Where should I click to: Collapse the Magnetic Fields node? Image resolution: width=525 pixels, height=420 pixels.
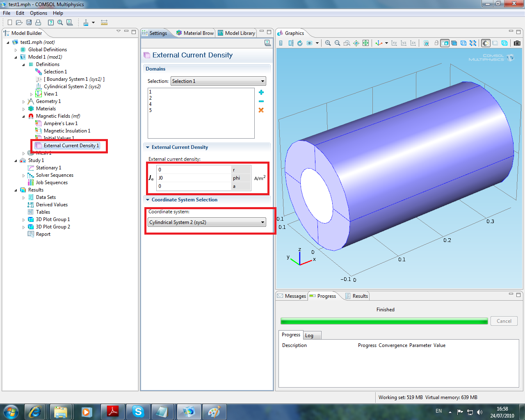24,116
